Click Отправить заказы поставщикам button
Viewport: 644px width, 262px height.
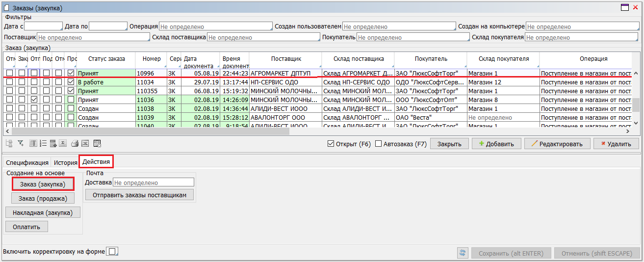(x=139, y=195)
